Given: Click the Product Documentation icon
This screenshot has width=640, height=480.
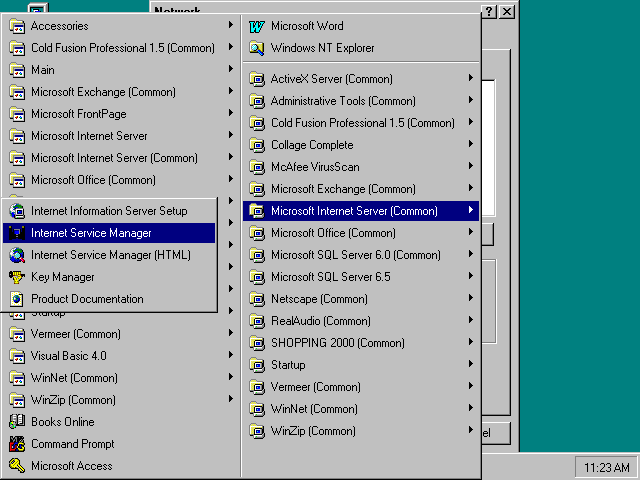Looking at the screenshot, I should (x=17, y=299).
